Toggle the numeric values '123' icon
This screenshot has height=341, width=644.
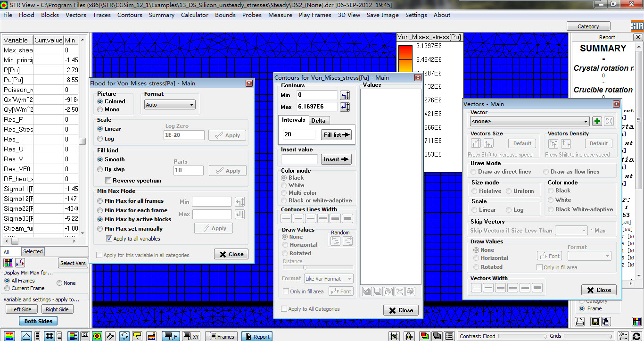(x=85, y=336)
